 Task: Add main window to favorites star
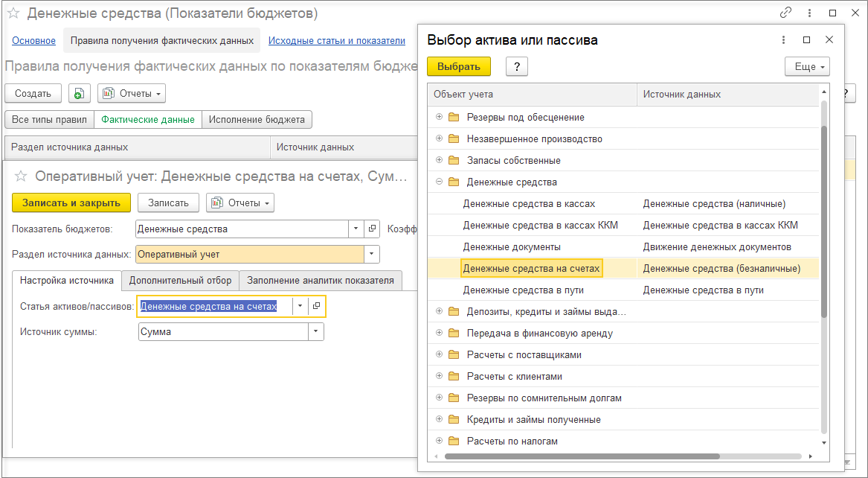pos(13,13)
